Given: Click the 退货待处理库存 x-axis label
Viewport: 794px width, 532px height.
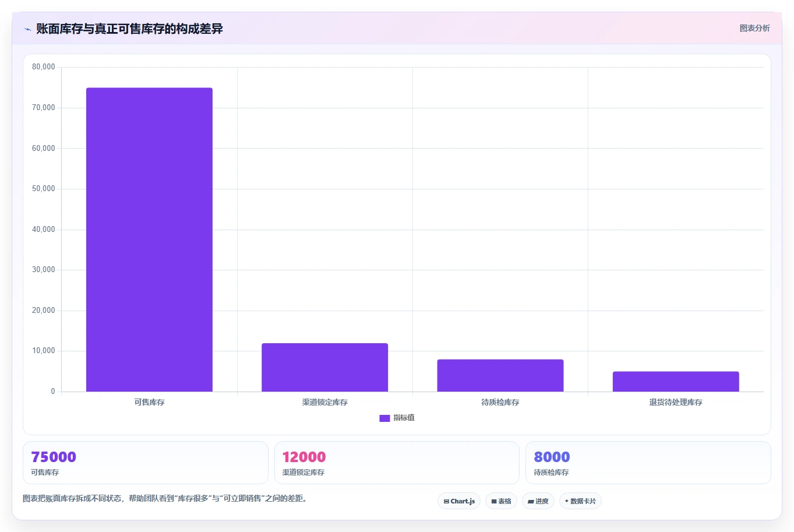Looking at the screenshot, I should coord(676,402).
